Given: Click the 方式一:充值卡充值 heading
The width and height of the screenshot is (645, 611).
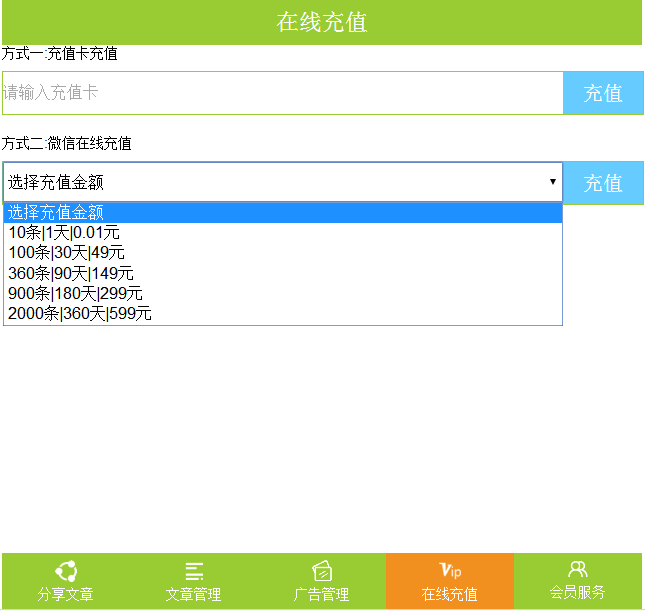Looking at the screenshot, I should click(x=60, y=54).
